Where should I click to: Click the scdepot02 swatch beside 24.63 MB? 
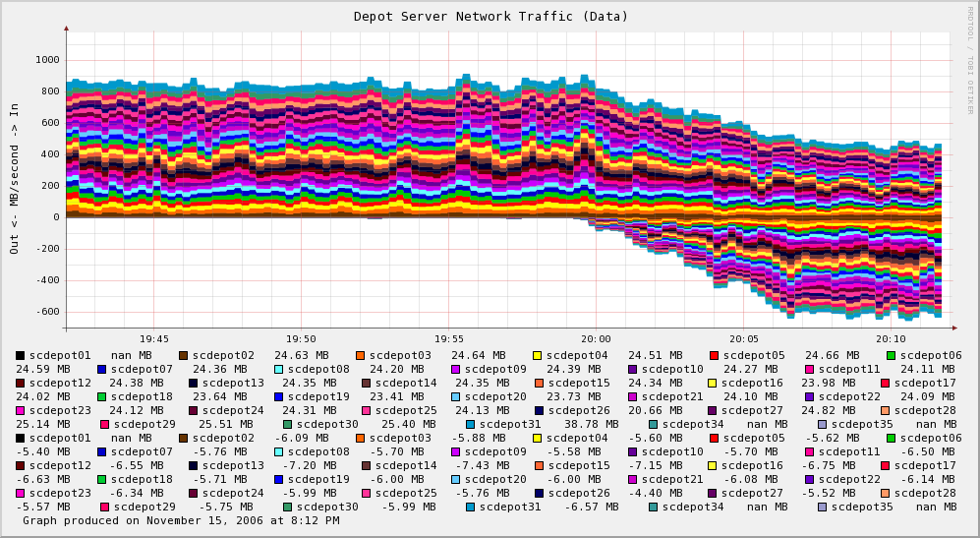point(184,355)
